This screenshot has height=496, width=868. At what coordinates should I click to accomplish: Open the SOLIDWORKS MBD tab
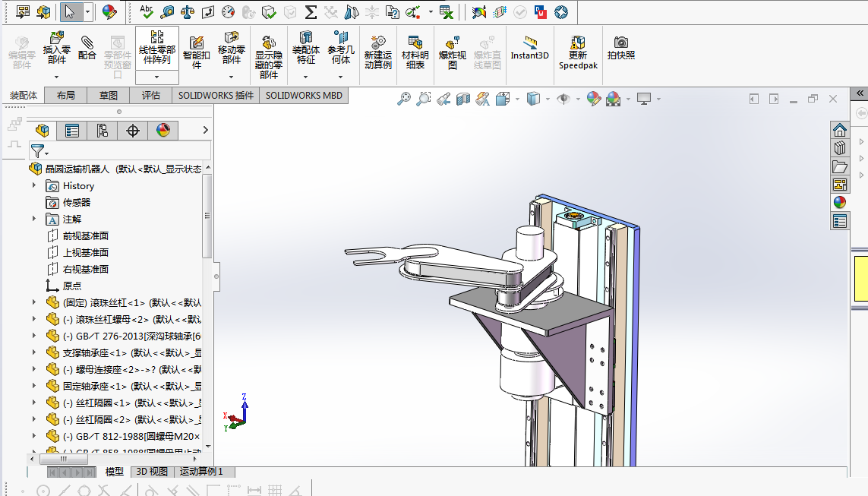pyautogui.click(x=304, y=95)
